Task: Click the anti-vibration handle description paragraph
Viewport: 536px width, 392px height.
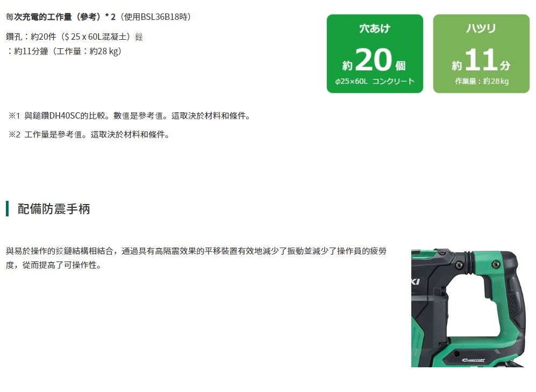Action: [196, 258]
